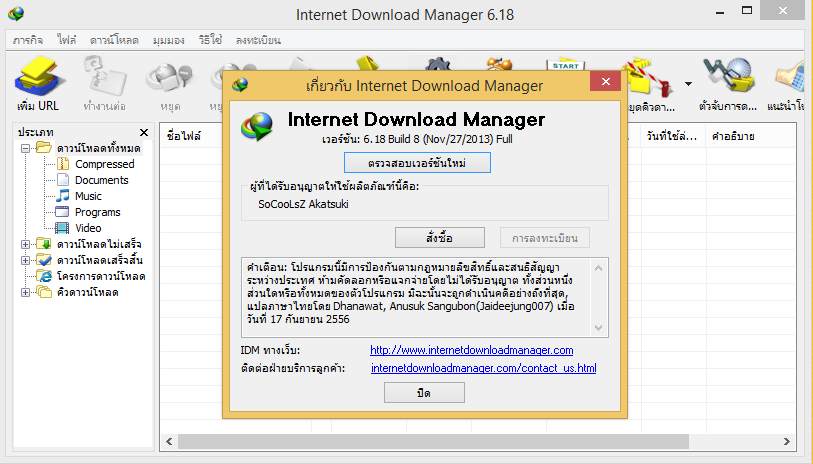
Task: Select the Music category
Action: coord(88,196)
